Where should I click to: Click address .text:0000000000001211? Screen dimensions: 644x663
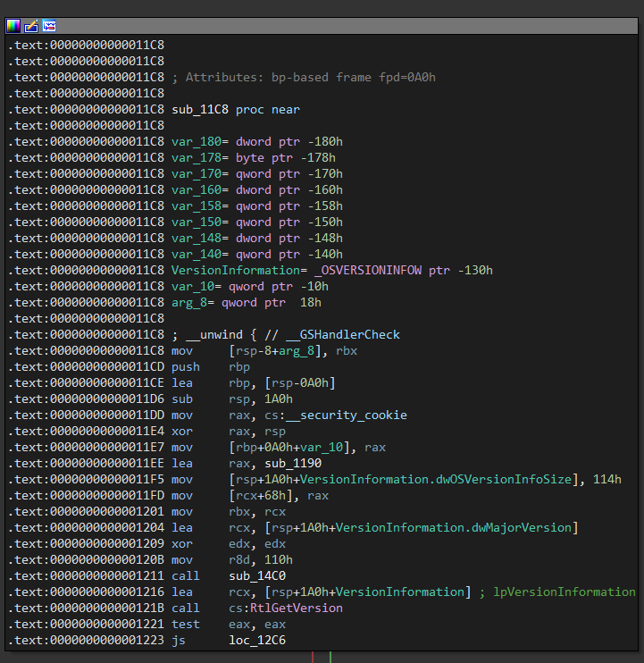click(x=86, y=575)
